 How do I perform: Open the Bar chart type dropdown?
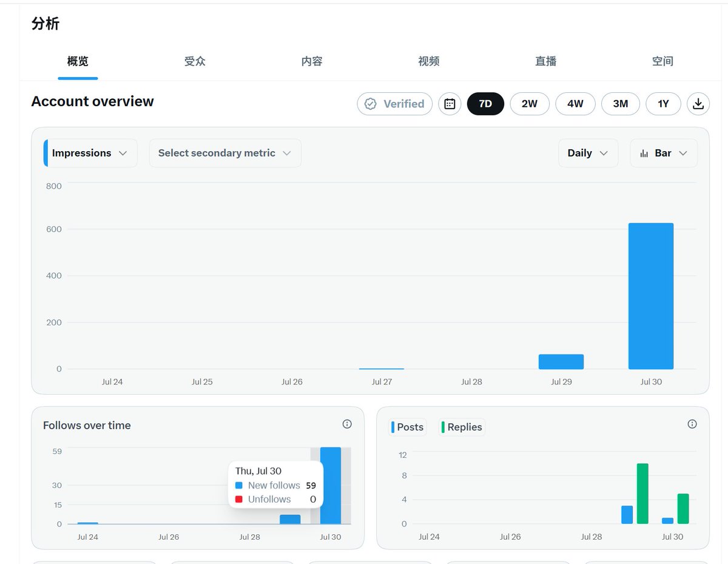(x=664, y=153)
